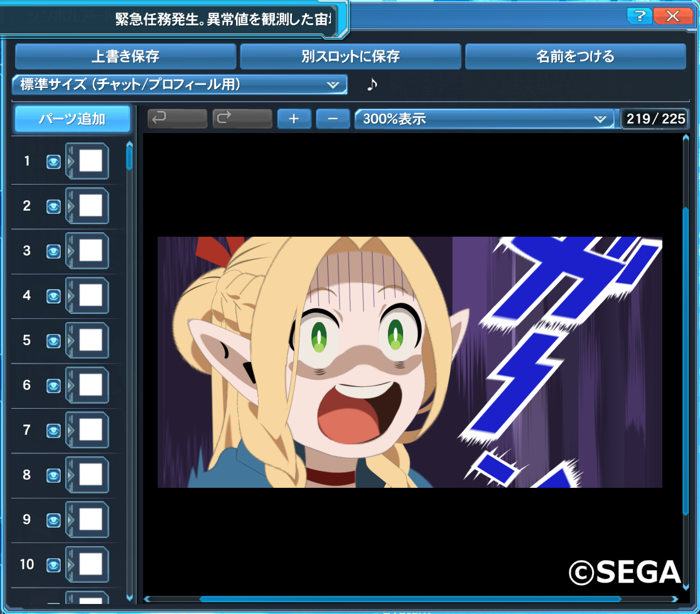700x614 pixels.
Task: Expand layer 10 with its triangle arrow
Action: 70,565
